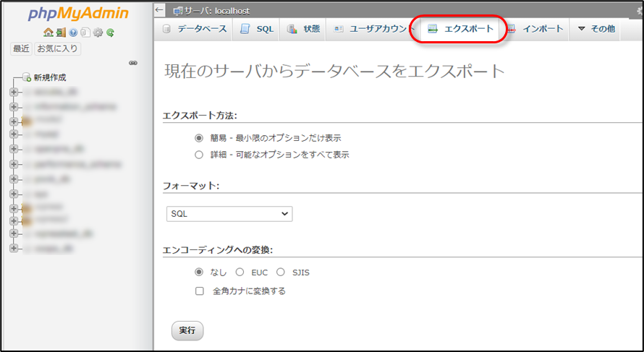Open navigation settings gear icon
644x352 pixels.
[98, 33]
